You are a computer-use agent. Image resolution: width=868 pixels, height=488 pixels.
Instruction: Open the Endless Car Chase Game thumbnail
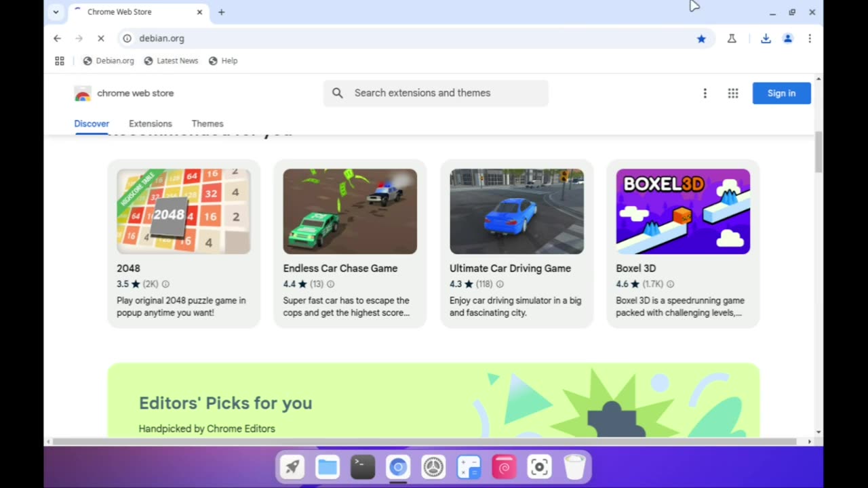[350, 211]
